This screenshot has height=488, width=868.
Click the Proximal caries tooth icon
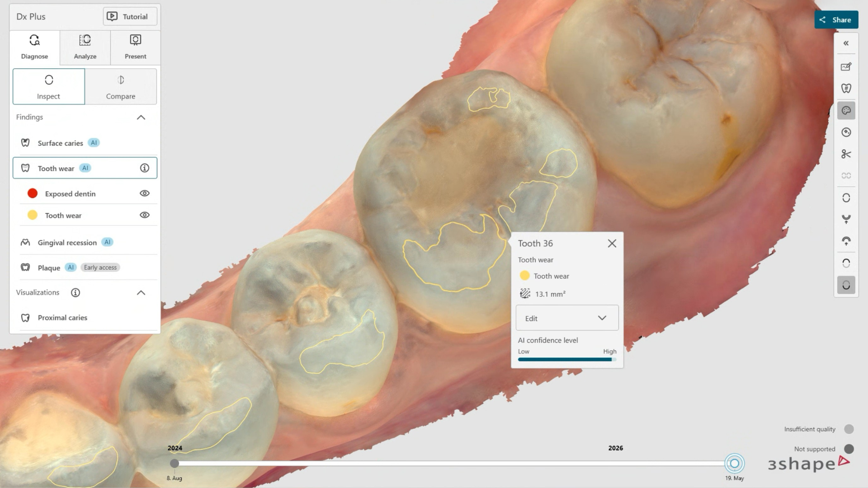pyautogui.click(x=25, y=318)
